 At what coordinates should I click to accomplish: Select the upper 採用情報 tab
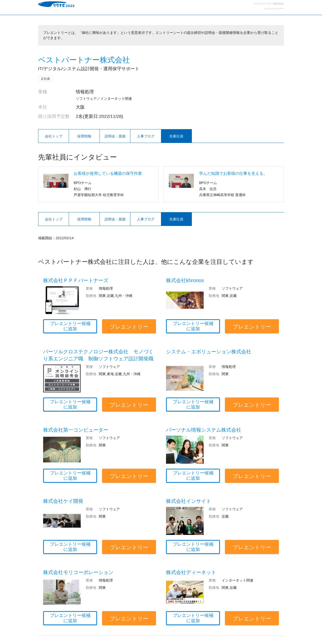[x=84, y=136]
